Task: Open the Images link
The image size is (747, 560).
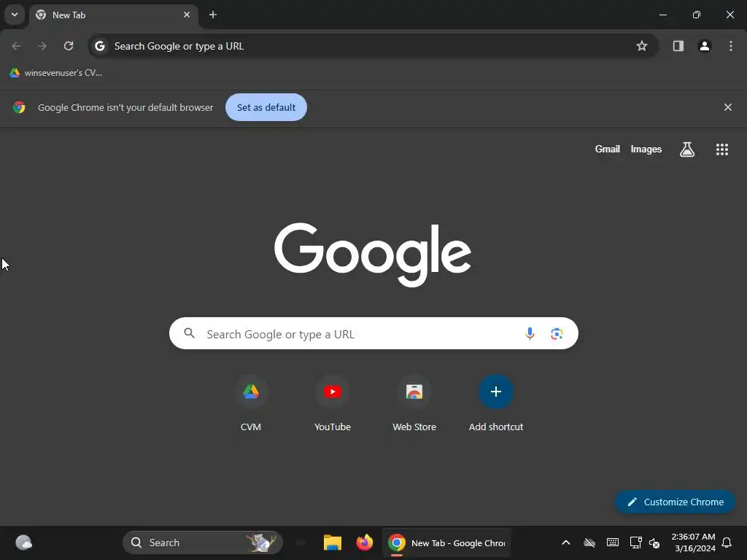Action: click(x=646, y=149)
